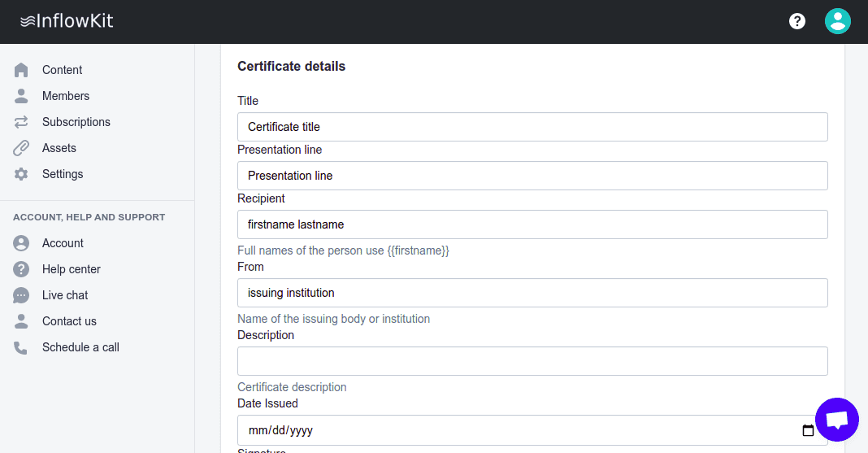The width and height of the screenshot is (868, 453).
Task: Select the From issuing institution field
Action: tap(532, 293)
